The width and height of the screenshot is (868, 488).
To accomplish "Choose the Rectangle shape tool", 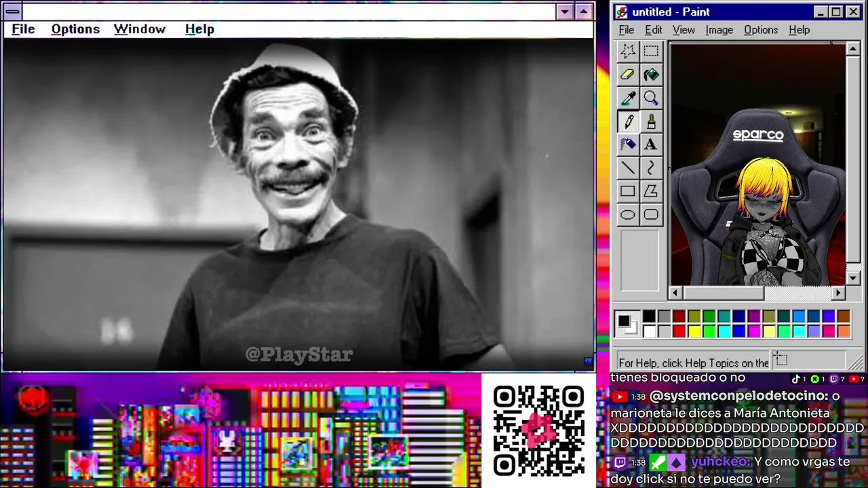I will (x=628, y=192).
